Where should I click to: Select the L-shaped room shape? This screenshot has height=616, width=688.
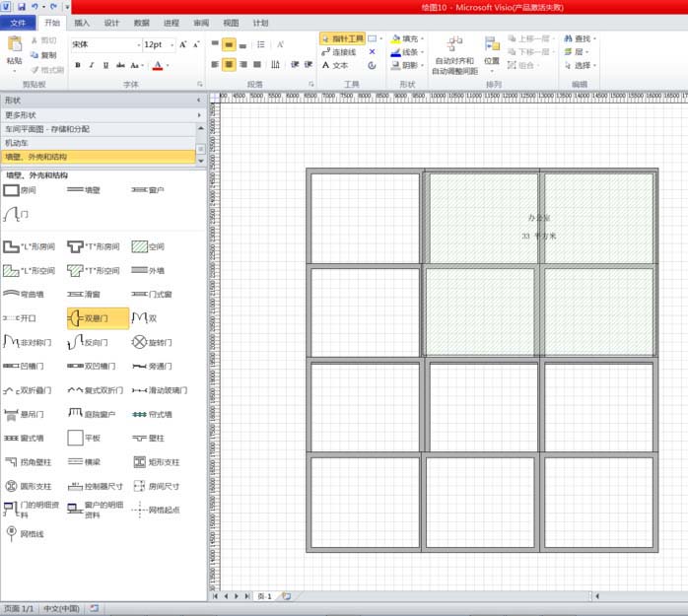pos(29,246)
